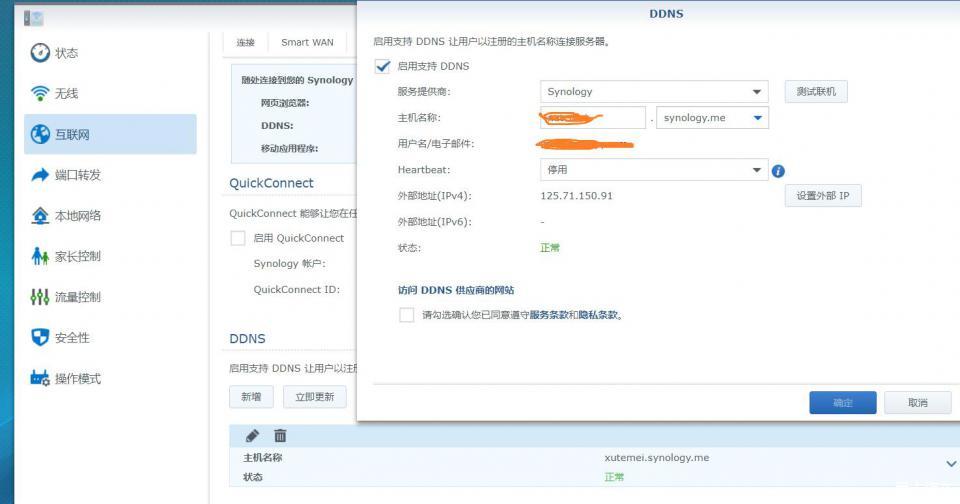
Task: Open the 服务条款 terms link
Action: (x=549, y=315)
